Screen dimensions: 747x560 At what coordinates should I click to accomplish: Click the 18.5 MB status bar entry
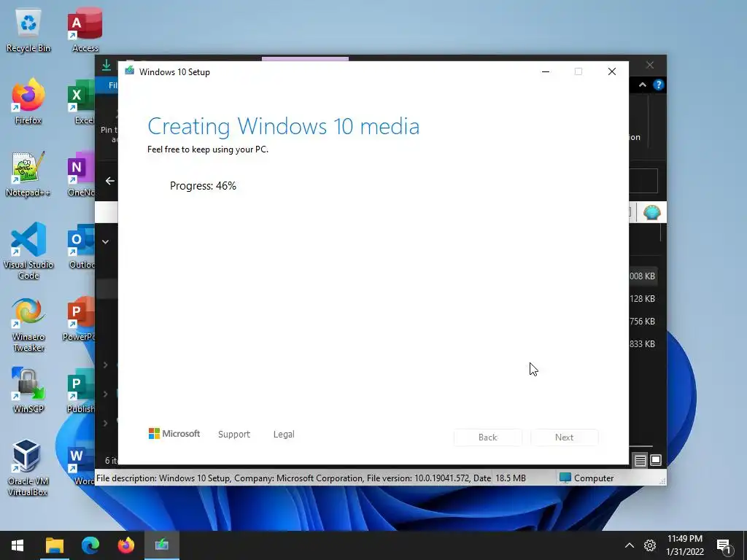pos(511,478)
